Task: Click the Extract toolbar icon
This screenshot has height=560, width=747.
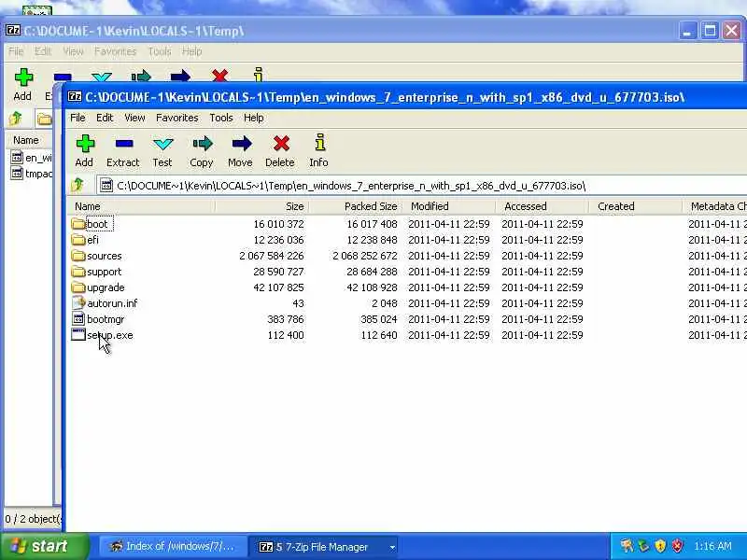Action: [x=124, y=144]
